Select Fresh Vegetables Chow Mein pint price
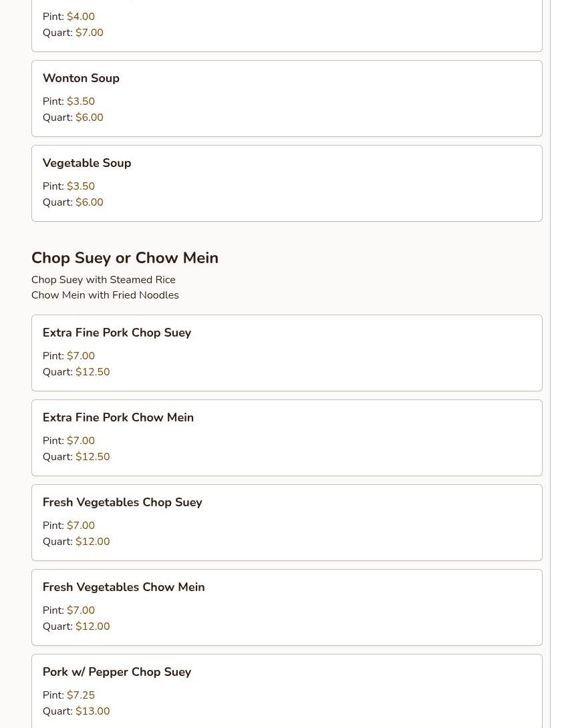The height and width of the screenshot is (728, 564). (x=80, y=610)
